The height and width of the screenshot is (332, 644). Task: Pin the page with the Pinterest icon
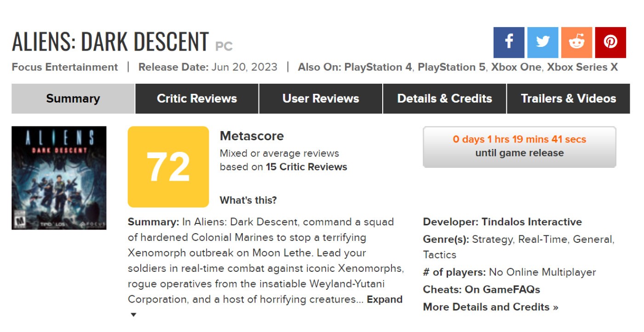click(610, 42)
